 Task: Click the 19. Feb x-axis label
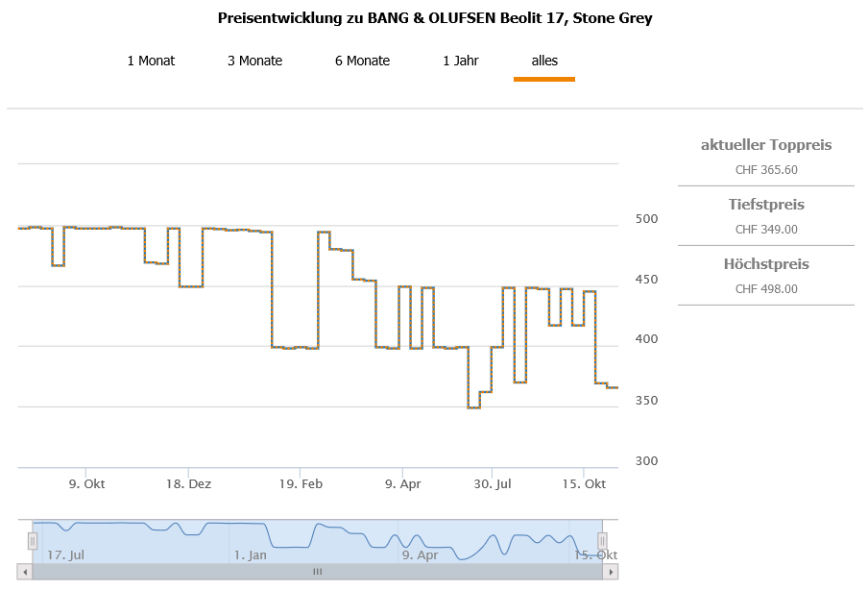tap(301, 484)
